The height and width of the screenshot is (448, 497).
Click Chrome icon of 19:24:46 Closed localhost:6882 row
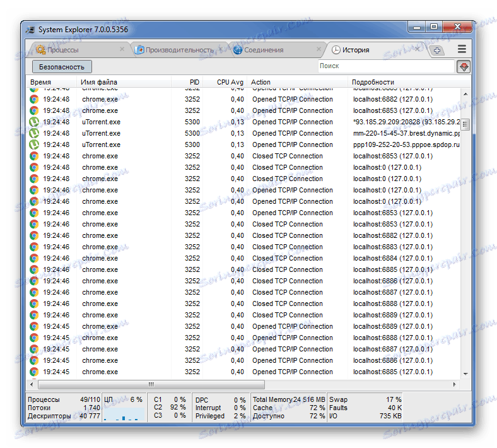[34, 235]
